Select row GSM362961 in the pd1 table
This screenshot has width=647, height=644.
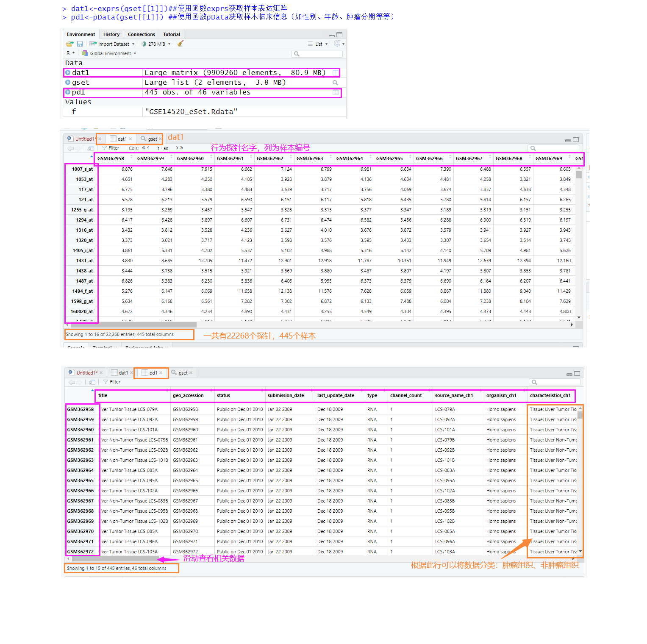(x=81, y=440)
